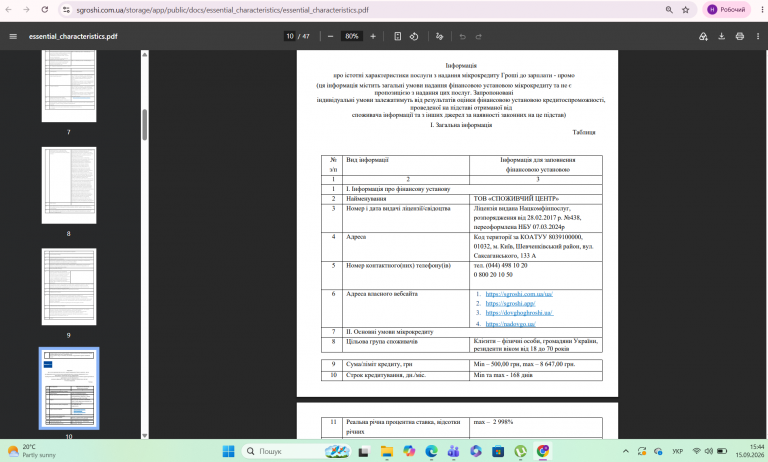This screenshot has width=768, height=462.
Task: Select page 9 thumbnail
Action: point(69,287)
